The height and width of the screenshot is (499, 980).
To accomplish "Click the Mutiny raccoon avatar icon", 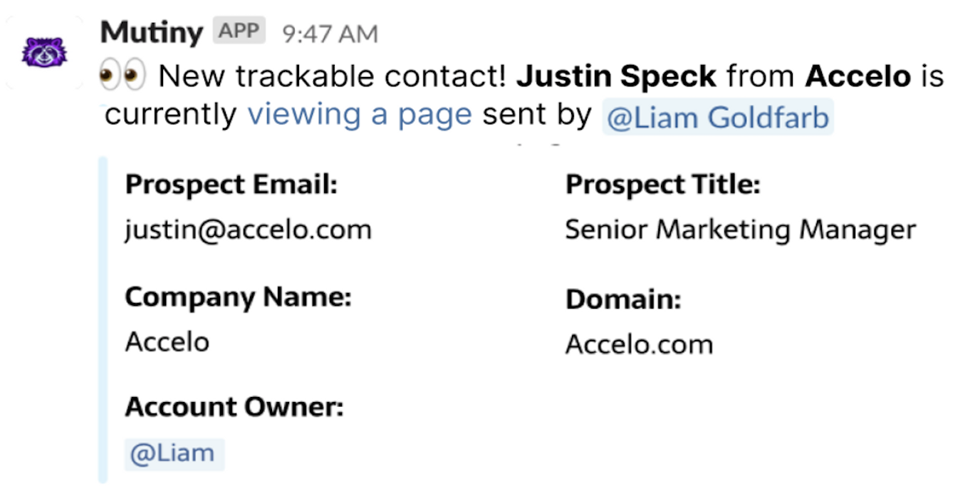I will coord(44,51).
